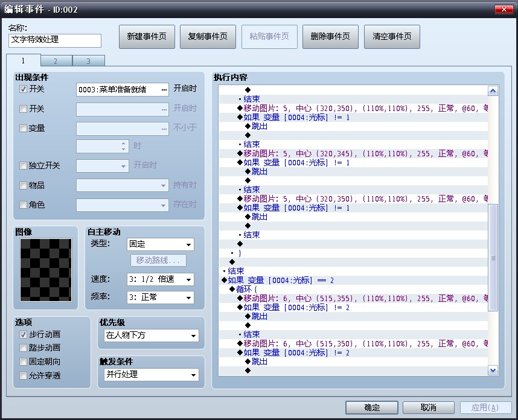The height and width of the screenshot is (420, 518).
Task: Click the 执行内容 vertical scrollbar thumb
Action: (x=493, y=258)
